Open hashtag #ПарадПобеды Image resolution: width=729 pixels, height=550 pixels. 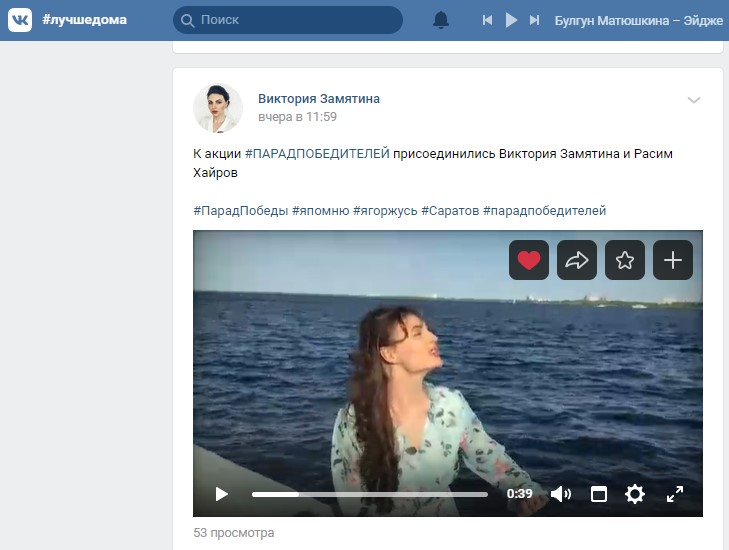(241, 211)
